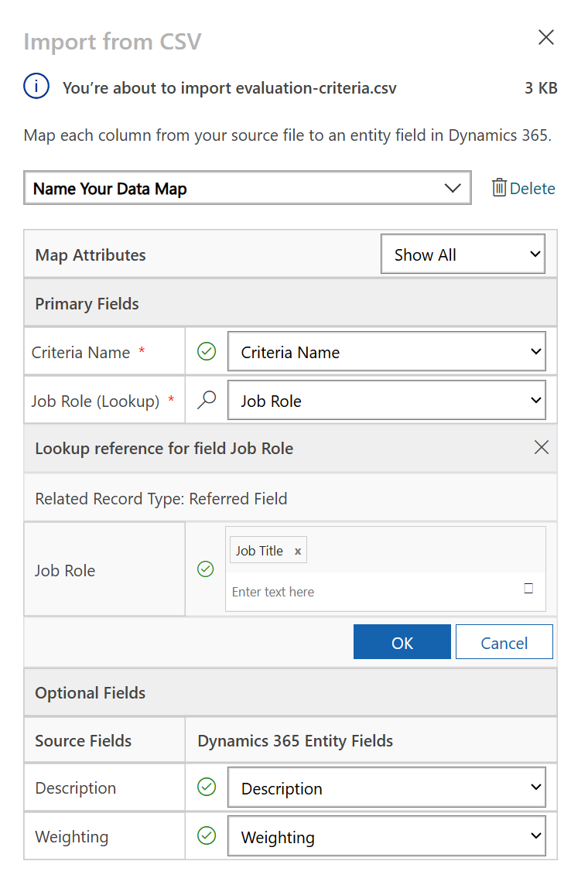This screenshot has width=588, height=878.
Task: Click green checkmark next to Criteria Name
Action: (207, 352)
